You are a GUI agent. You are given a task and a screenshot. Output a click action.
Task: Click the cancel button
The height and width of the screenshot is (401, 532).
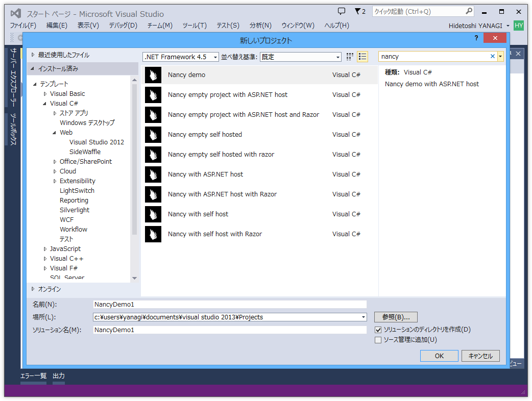click(x=480, y=356)
